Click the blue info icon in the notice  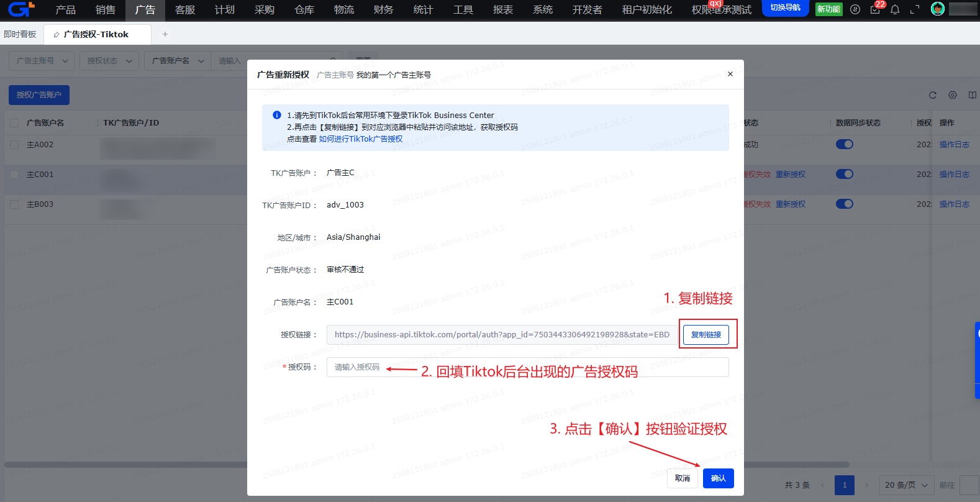277,115
